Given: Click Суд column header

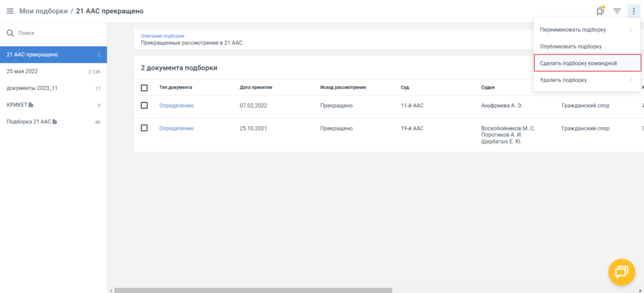Looking at the screenshot, I should (x=405, y=87).
